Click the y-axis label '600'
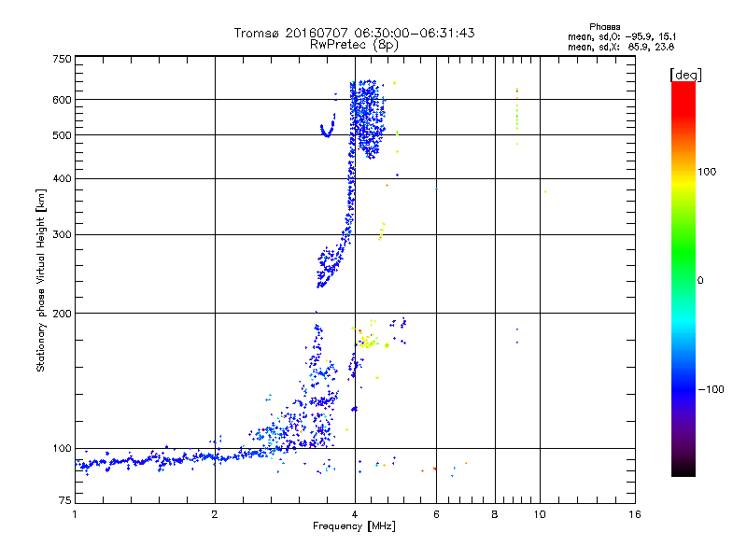Image resolution: width=747 pixels, height=560 pixels. point(63,100)
